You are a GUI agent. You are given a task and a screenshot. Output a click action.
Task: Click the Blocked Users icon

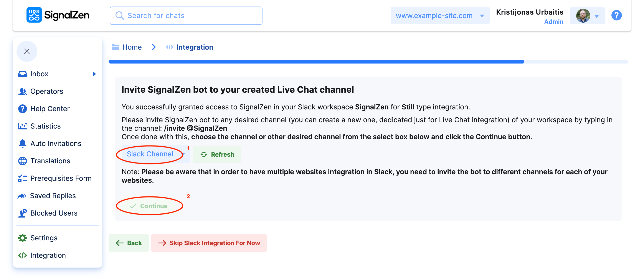point(23,213)
